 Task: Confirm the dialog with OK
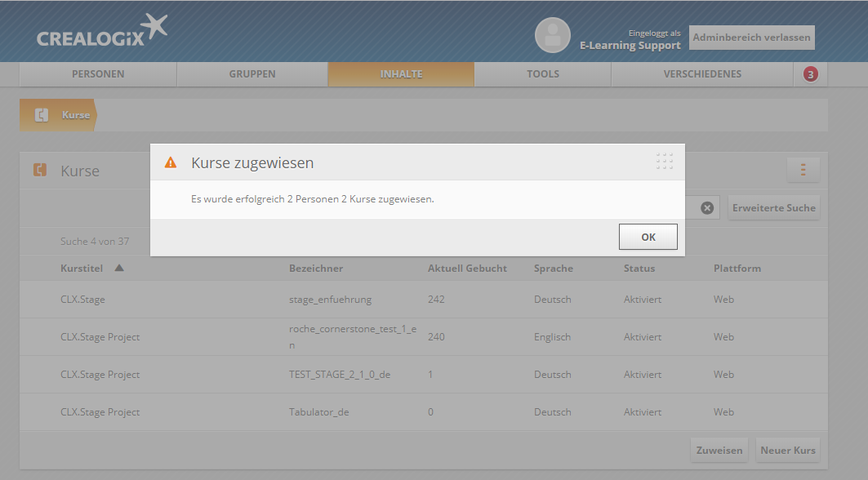tap(648, 237)
